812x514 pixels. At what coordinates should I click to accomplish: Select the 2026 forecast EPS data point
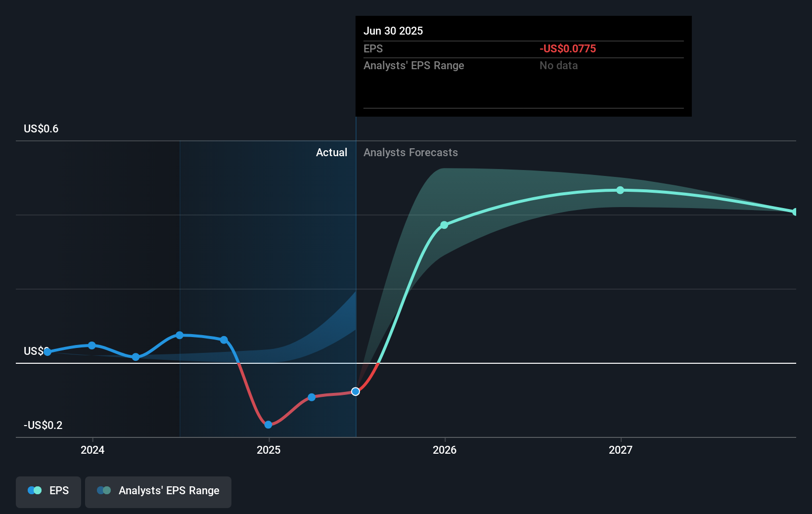tap(444, 225)
